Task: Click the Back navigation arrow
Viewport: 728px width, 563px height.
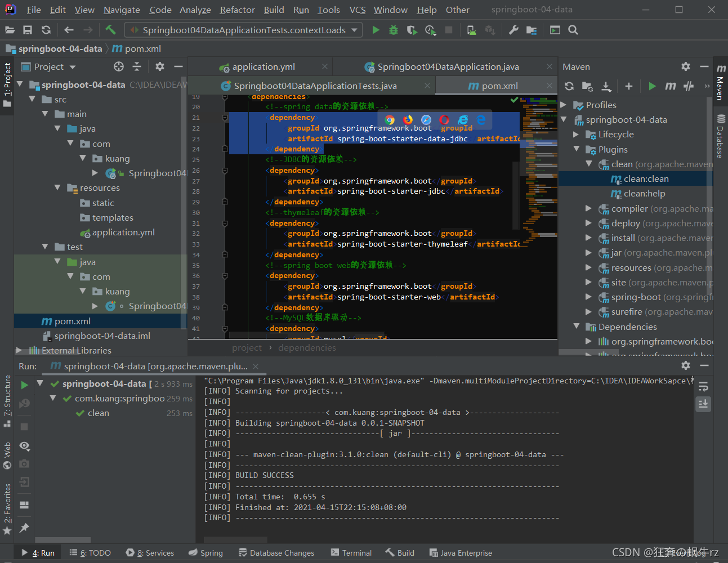Action: [69, 30]
